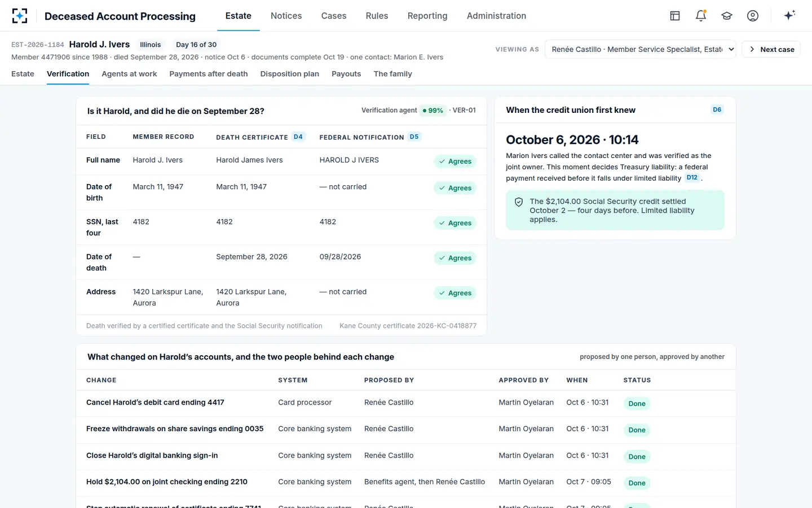Open the Rules top menu

point(377,16)
